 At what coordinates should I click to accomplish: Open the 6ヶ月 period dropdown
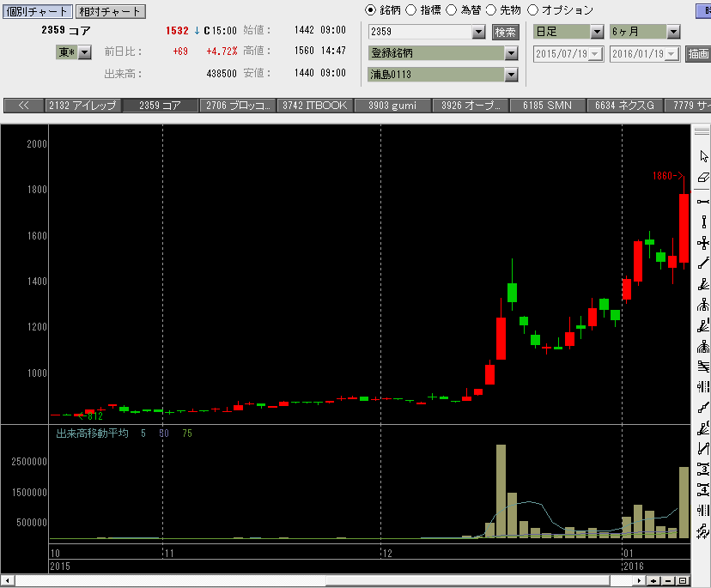pyautogui.click(x=674, y=32)
